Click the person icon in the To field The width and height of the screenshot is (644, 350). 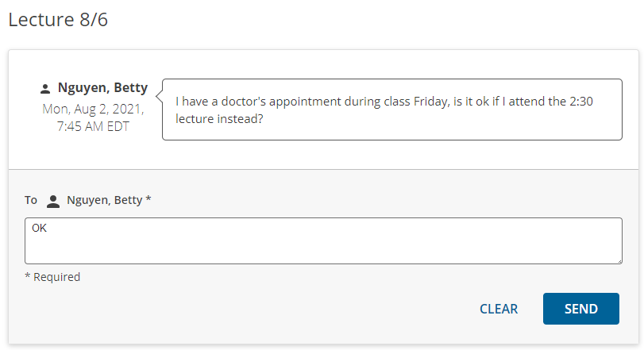tap(53, 201)
